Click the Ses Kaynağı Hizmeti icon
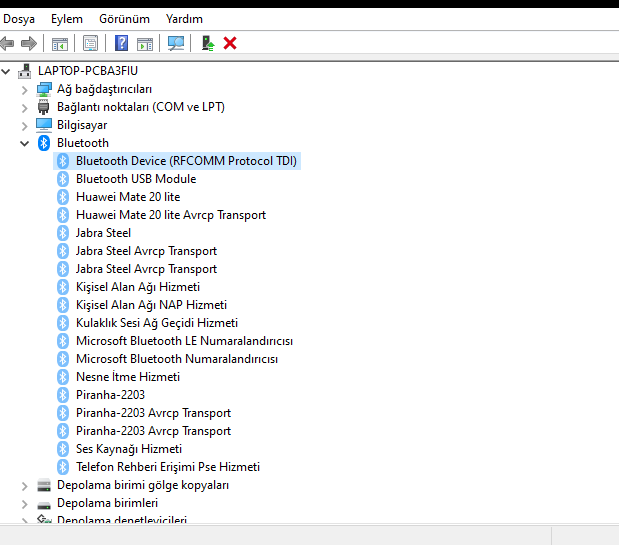 point(63,449)
